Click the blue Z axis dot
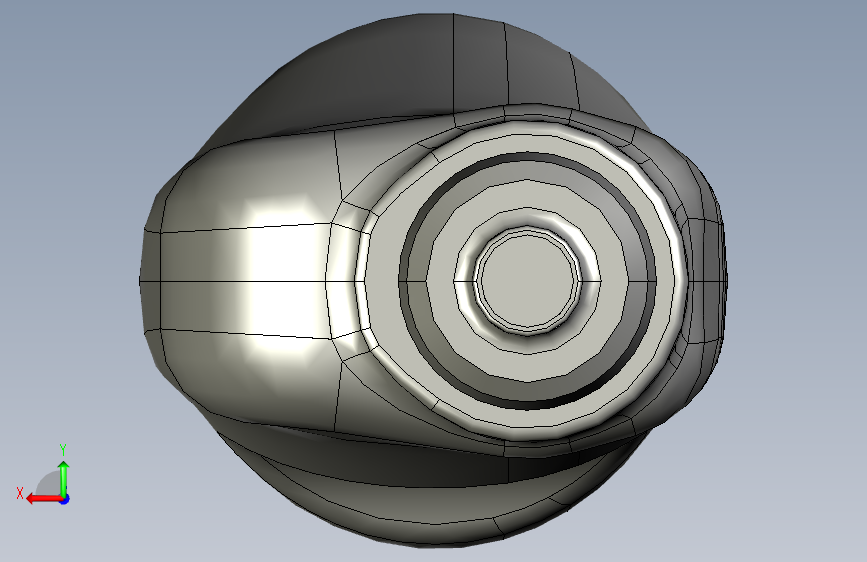The width and height of the screenshot is (867, 562). click(x=65, y=499)
